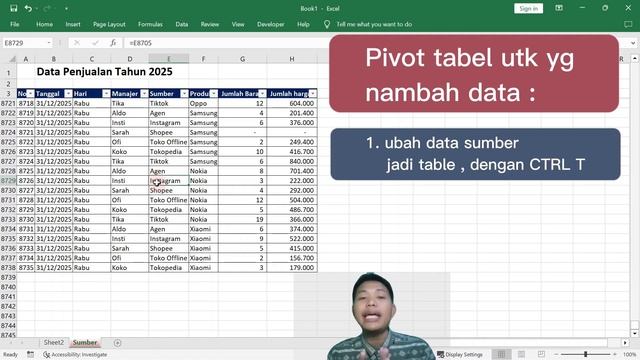Open the Manajer column filter dropdown

[144, 94]
